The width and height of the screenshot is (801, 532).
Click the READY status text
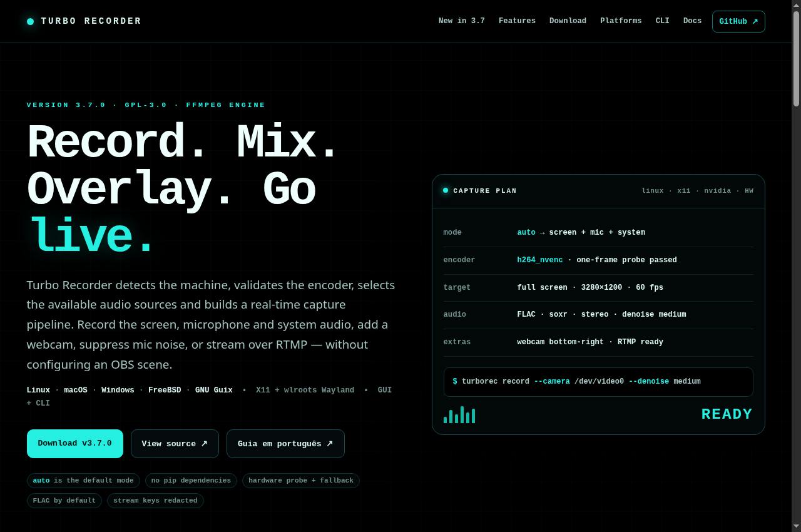click(727, 414)
